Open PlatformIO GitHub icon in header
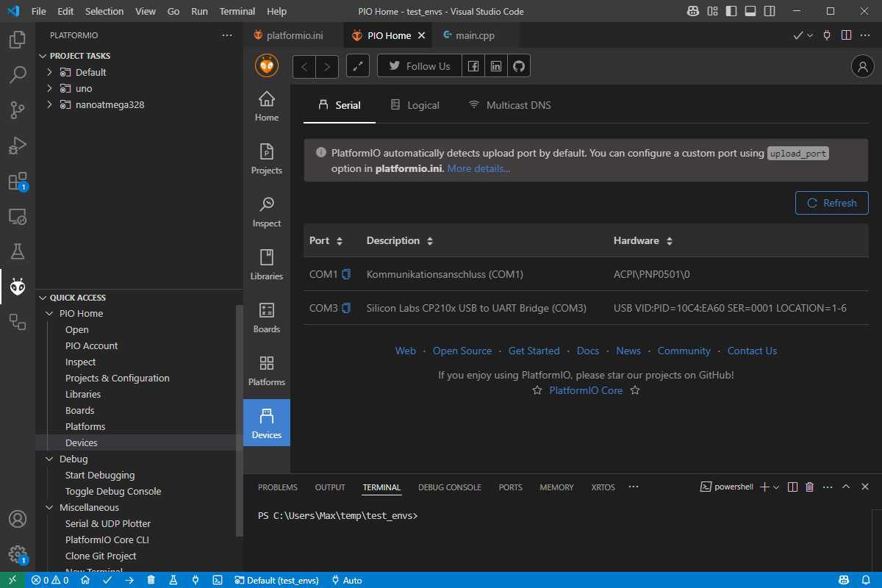The height and width of the screenshot is (588, 882). 519,66
